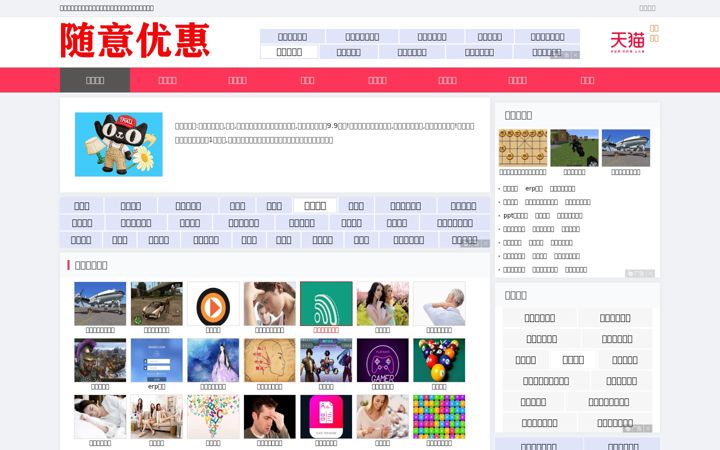Open the purple GAMER controller icon

[382, 360]
